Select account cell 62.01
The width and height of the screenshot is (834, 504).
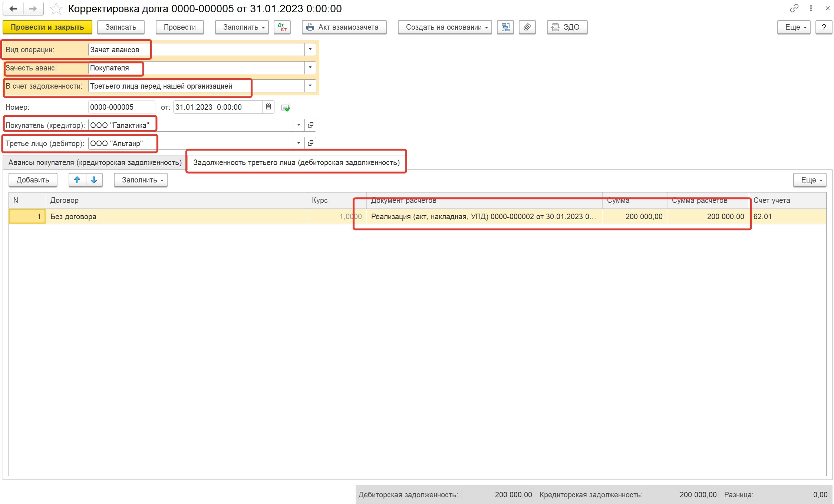coord(788,217)
